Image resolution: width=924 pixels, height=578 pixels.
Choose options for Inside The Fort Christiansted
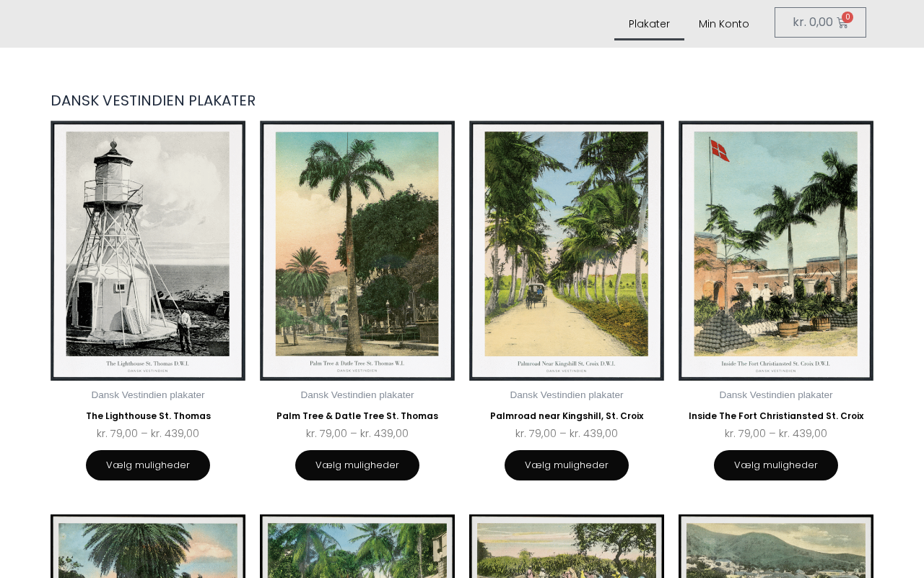[776, 465]
